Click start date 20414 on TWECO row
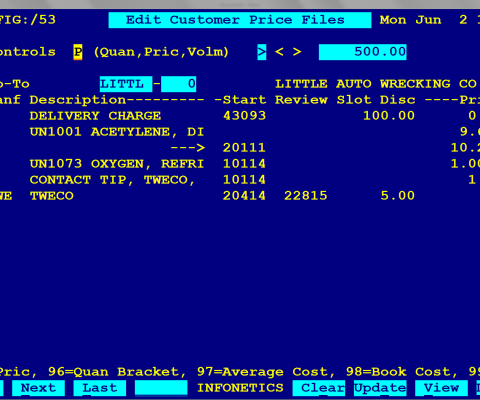Screen dimensions: 480x400 244,196
